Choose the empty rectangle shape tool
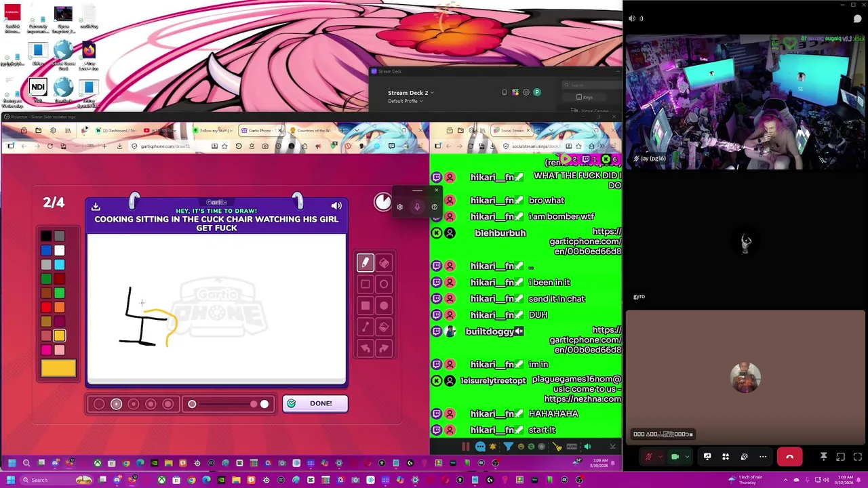 pyautogui.click(x=366, y=285)
